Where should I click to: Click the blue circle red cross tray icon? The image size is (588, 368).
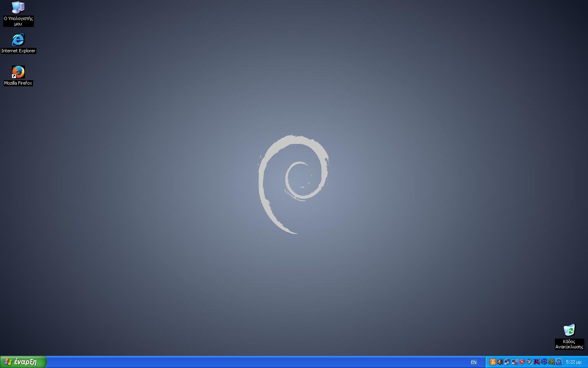(544, 362)
